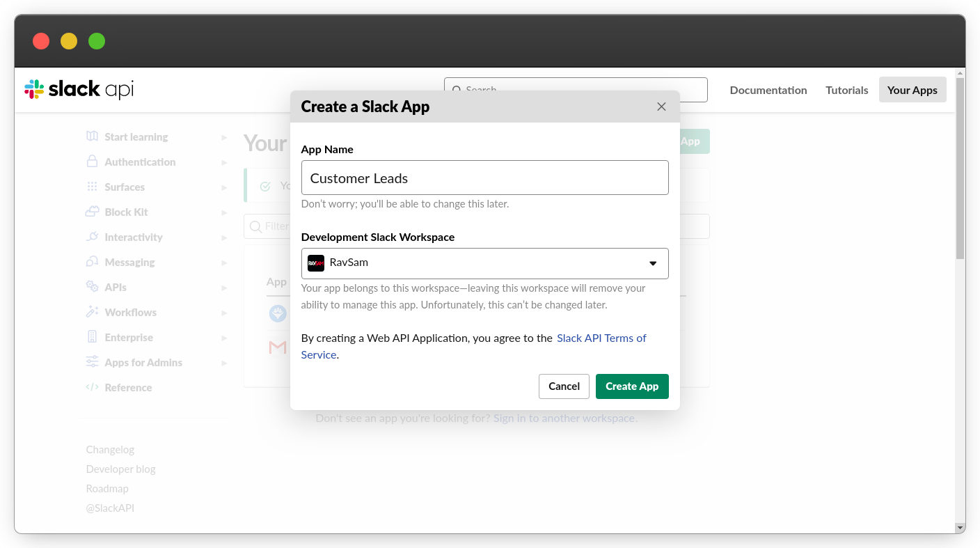Screen dimensions: 980x548
Task: Close the Create a Slack App dialog
Action: [661, 107]
